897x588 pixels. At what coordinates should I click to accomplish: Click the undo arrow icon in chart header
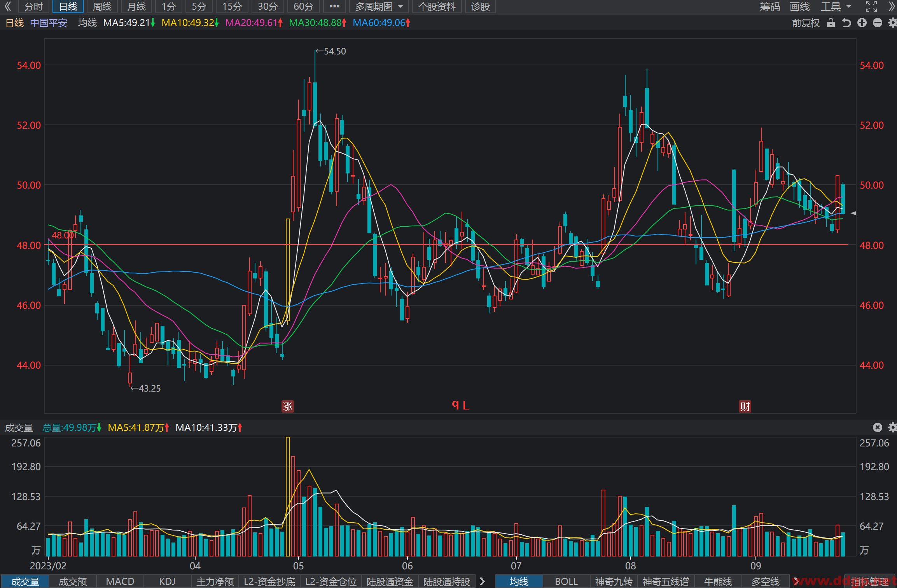point(846,23)
